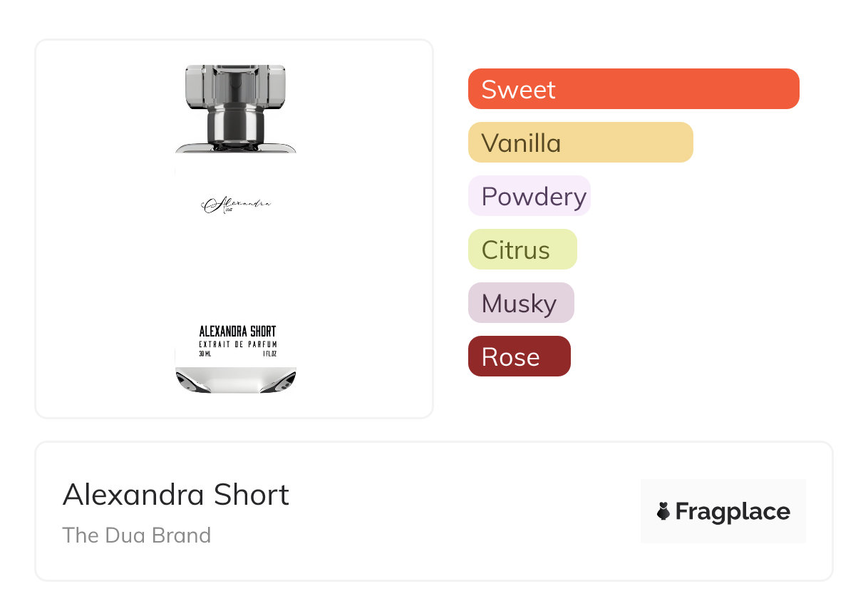Click the cursive Alexandra signature on bottle
This screenshot has height=616, width=868.
tap(236, 205)
